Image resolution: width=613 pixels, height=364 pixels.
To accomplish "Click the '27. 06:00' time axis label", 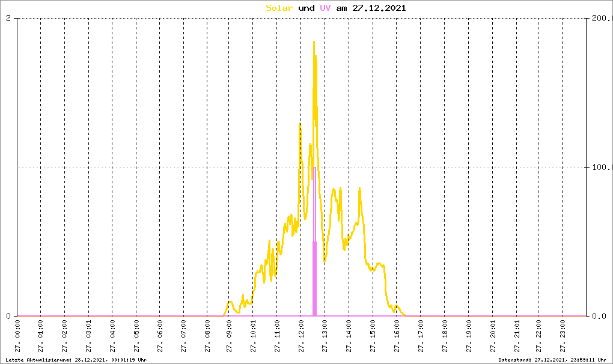I will click(160, 336).
